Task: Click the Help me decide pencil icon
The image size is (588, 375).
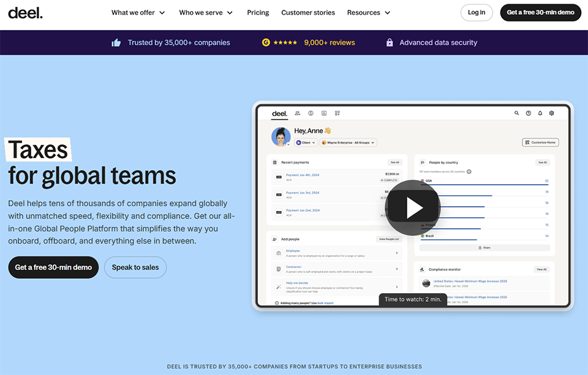Action: 279,286
